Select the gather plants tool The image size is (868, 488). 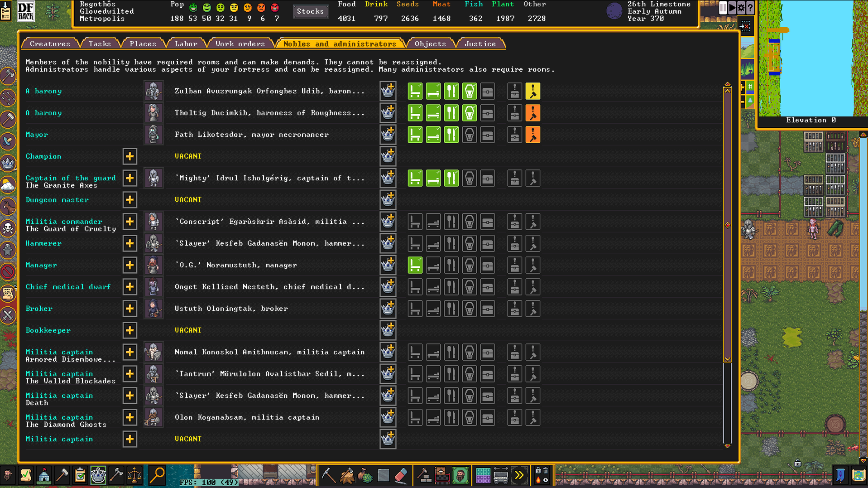coord(365,475)
